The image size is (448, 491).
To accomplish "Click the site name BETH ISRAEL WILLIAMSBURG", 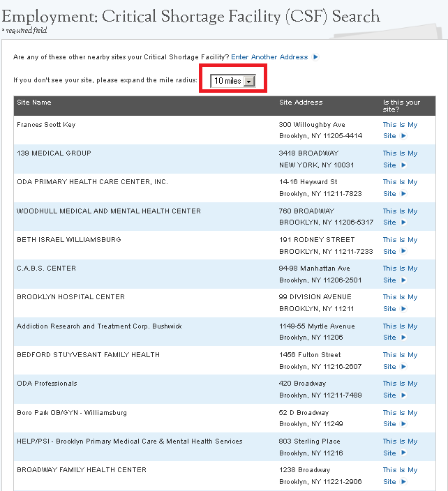I will click(69, 239).
